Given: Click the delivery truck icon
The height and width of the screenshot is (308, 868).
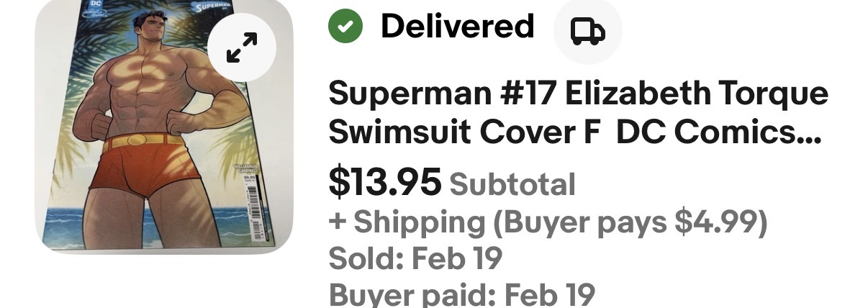Looking at the screenshot, I should (587, 31).
